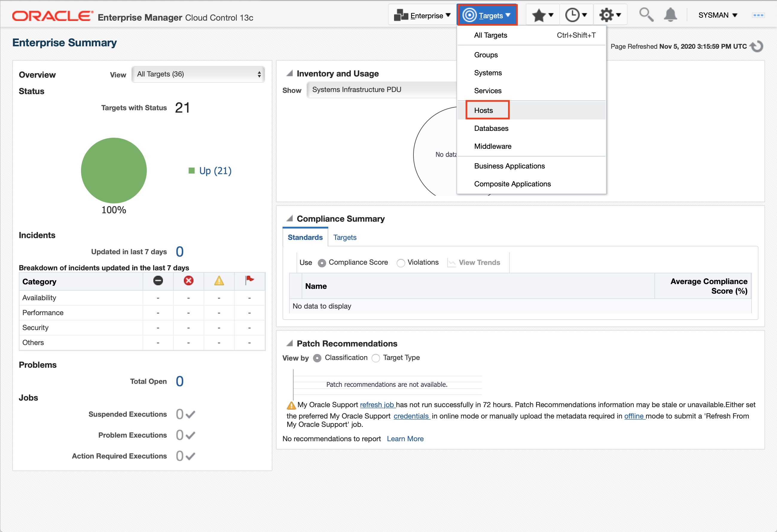Click the Up (21) status link
This screenshot has height=532, width=777.
215,171
